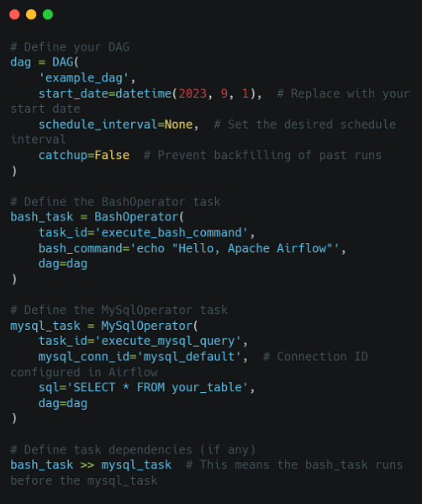The height and width of the screenshot is (504, 422).
Task: Click the '# Define the MySqlOperator task' comment
Action: coord(119,310)
